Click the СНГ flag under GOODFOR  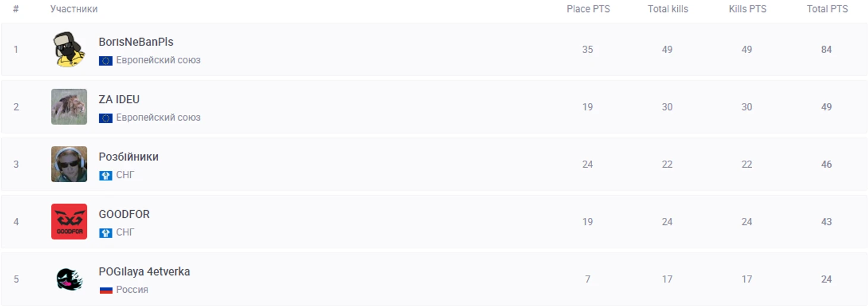coord(106,232)
